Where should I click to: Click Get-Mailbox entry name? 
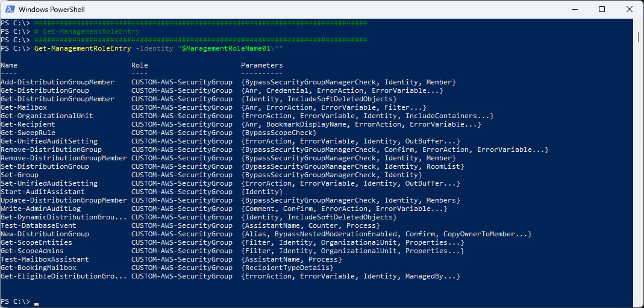24,108
